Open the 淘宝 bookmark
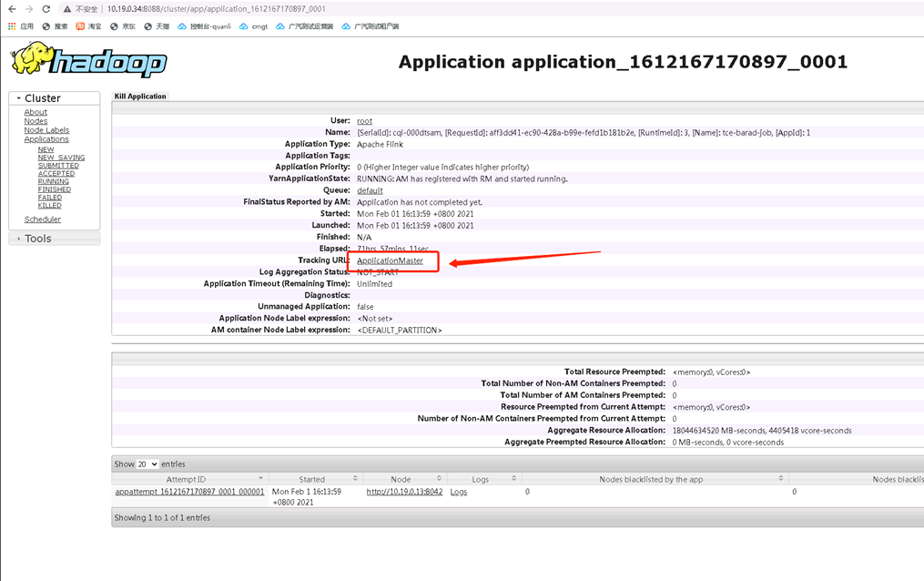924x581 pixels. [x=88, y=26]
